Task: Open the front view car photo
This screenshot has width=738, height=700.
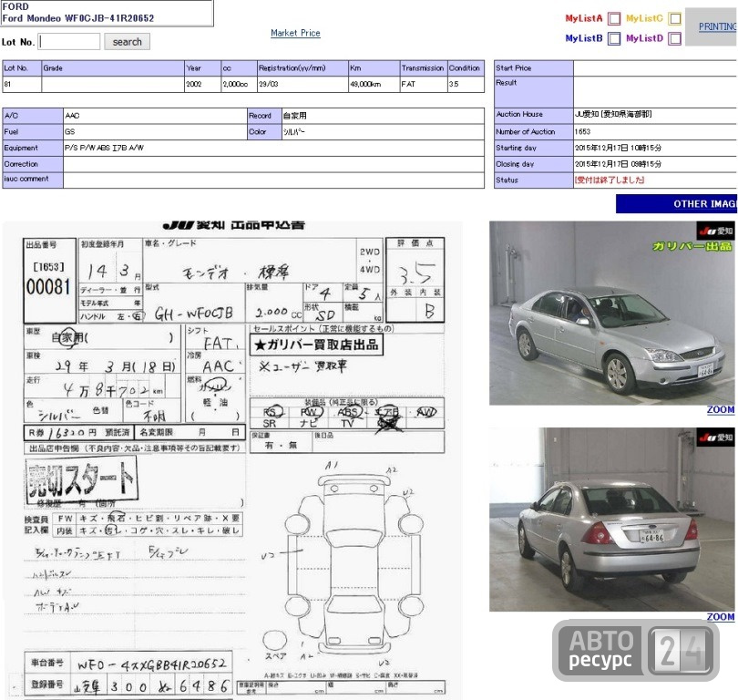Action: (612, 313)
